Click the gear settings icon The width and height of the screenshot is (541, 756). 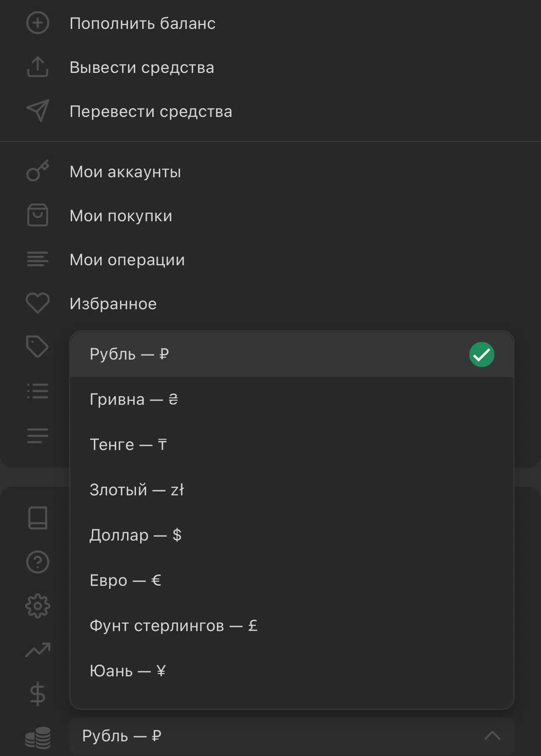pos(38,606)
